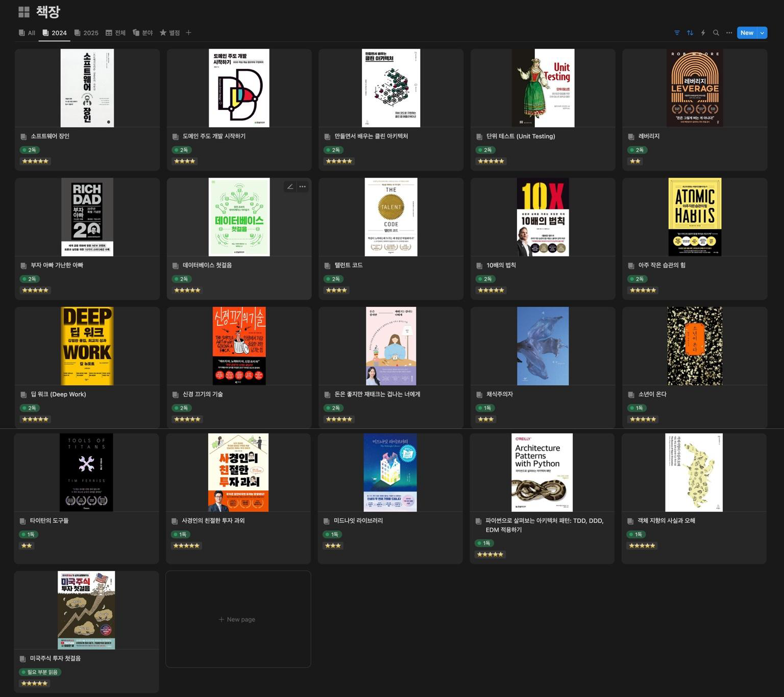The image size is (784, 697).
Task: Open the more menu on 데이터베이스 첫걸음 card
Action: (x=303, y=187)
